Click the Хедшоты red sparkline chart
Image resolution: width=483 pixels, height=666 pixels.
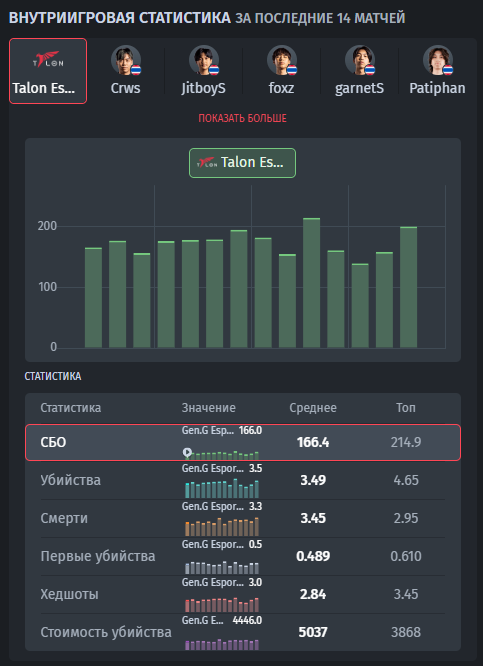pos(222,605)
